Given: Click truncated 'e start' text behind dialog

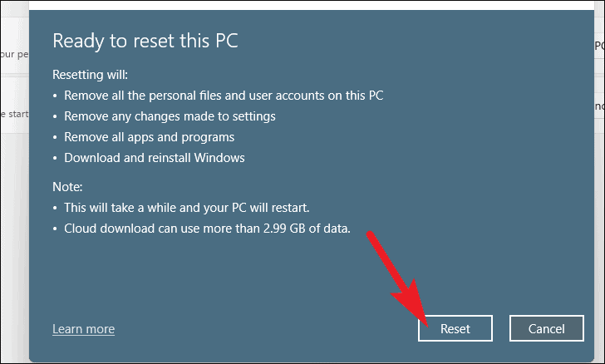Looking at the screenshot, I should 14,114.
